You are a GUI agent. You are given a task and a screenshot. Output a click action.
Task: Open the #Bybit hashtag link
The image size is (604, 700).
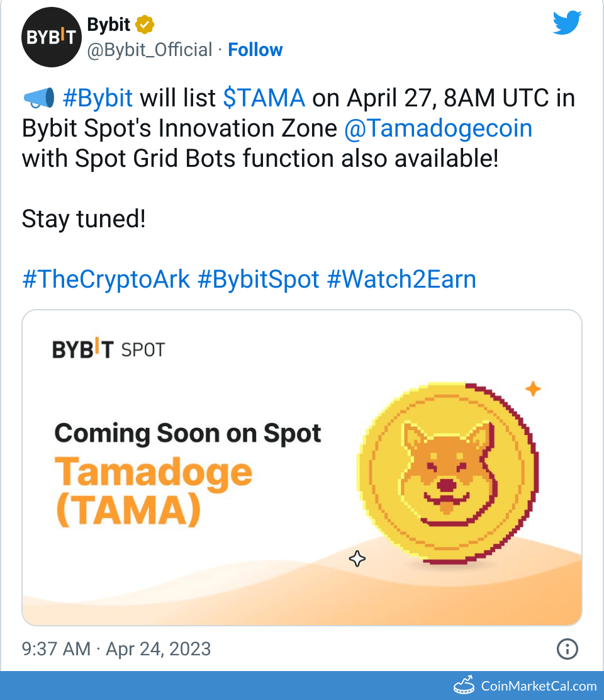point(98,98)
